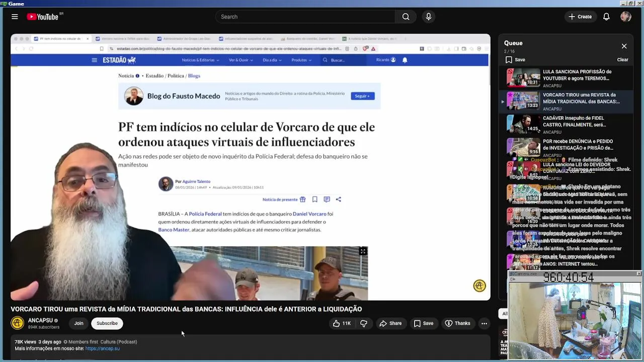Open the Ricardo user account menu
This screenshot has height=362, width=644.
click(386, 60)
